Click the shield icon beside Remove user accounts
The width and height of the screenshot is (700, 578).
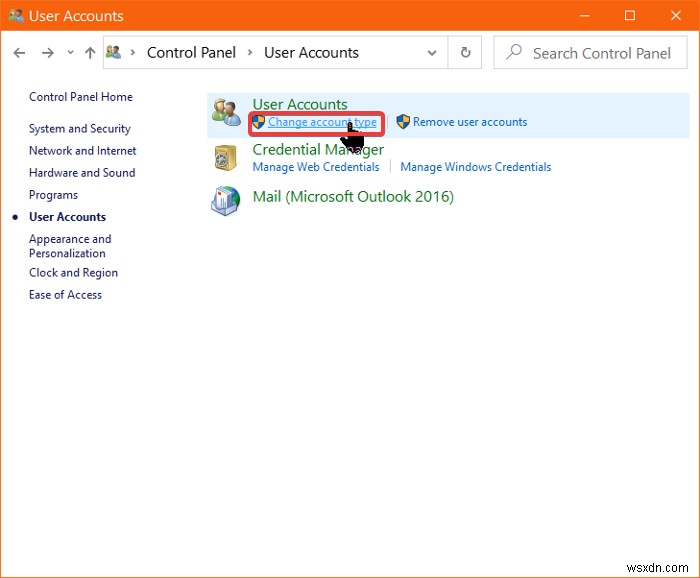click(x=403, y=121)
